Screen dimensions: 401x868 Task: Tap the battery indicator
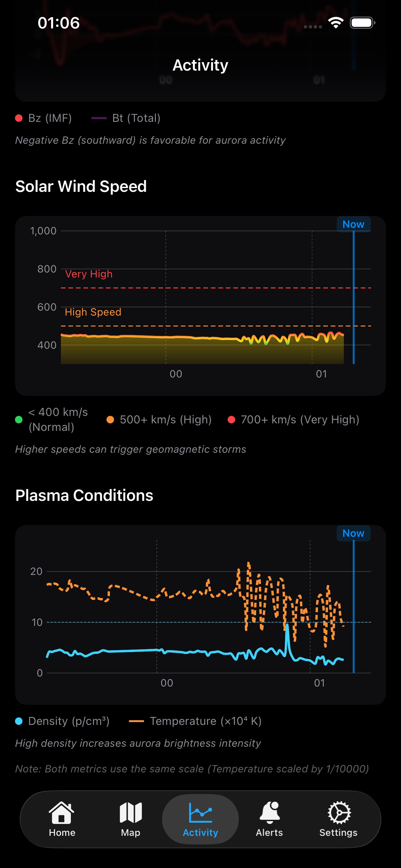[362, 22]
